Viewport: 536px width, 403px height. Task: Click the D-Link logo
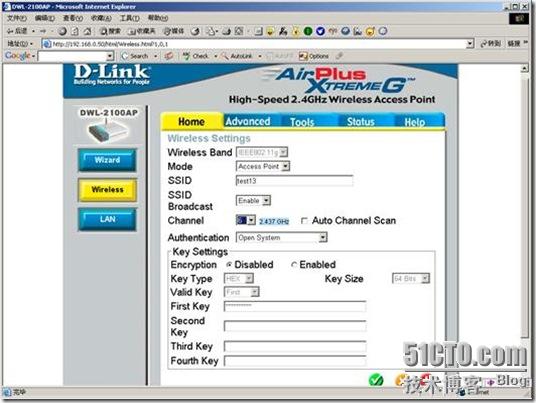[x=111, y=75]
